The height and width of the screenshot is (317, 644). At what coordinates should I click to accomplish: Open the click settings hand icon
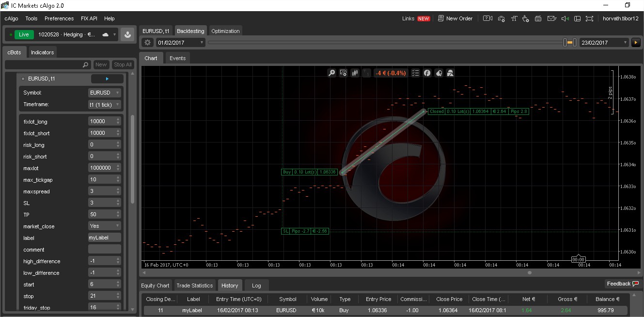(526, 18)
